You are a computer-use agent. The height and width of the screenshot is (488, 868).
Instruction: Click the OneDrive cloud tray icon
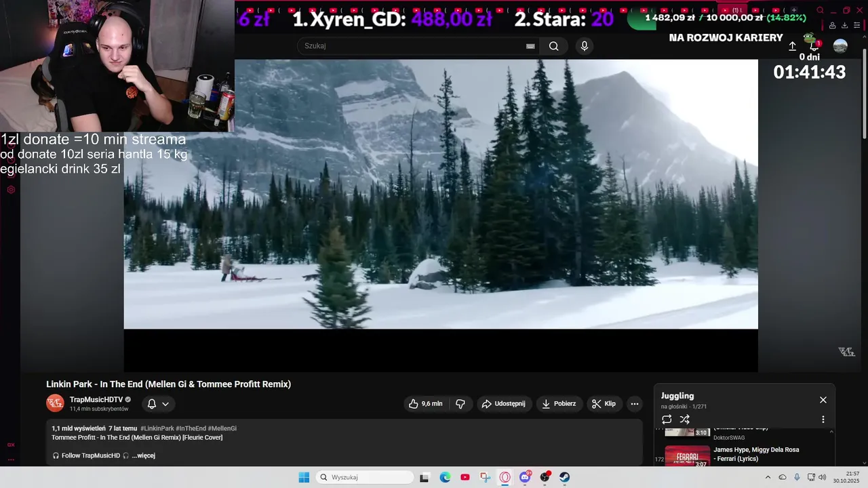(783, 477)
